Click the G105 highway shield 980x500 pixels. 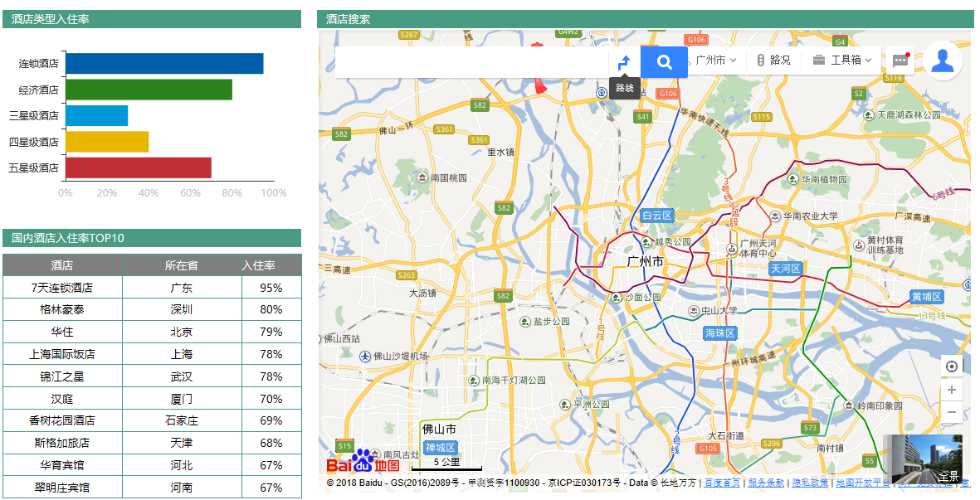coord(708,449)
